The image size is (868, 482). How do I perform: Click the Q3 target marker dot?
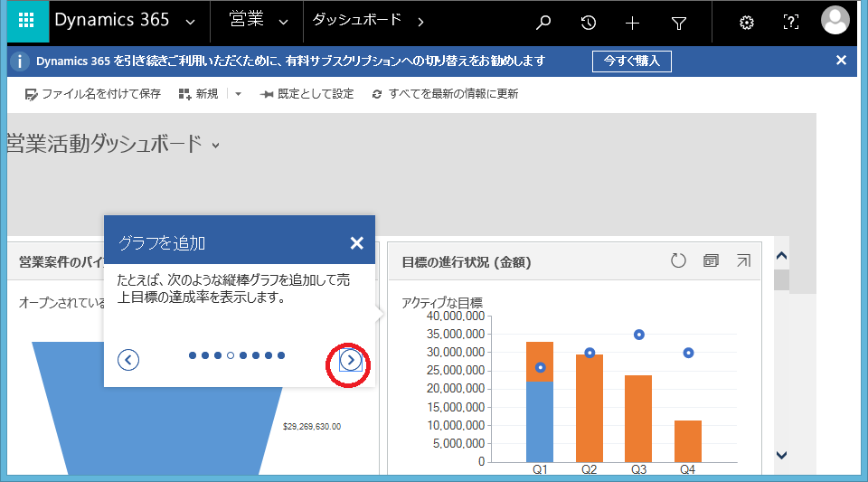639,335
